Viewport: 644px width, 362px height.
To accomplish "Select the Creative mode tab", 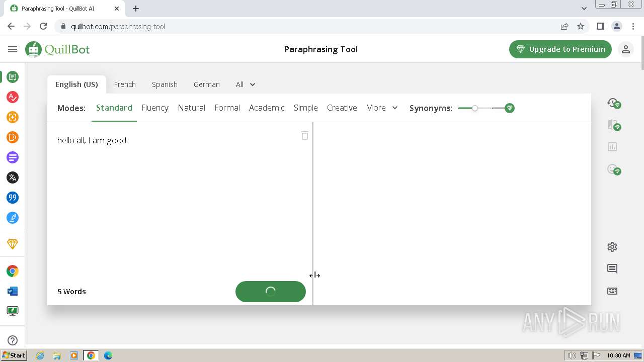I will 342,108.
